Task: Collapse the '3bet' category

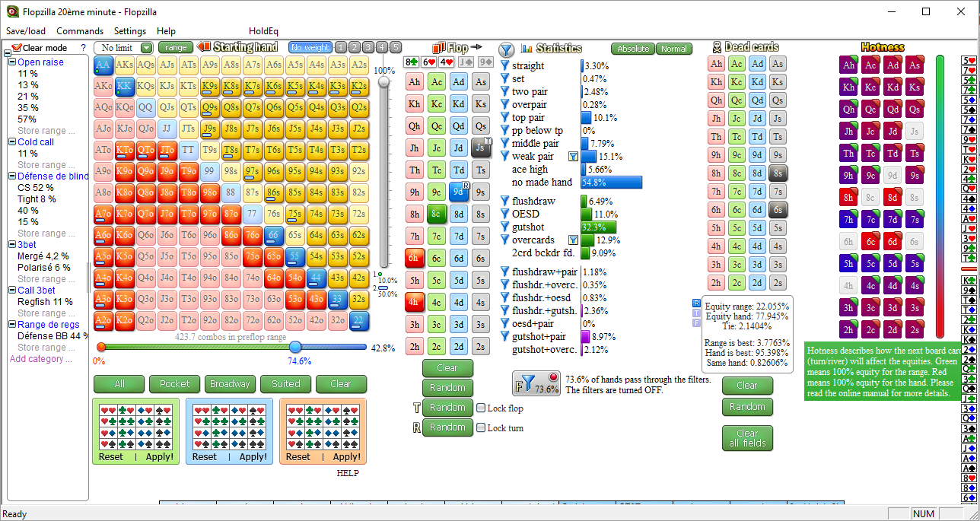Action: pos(11,245)
